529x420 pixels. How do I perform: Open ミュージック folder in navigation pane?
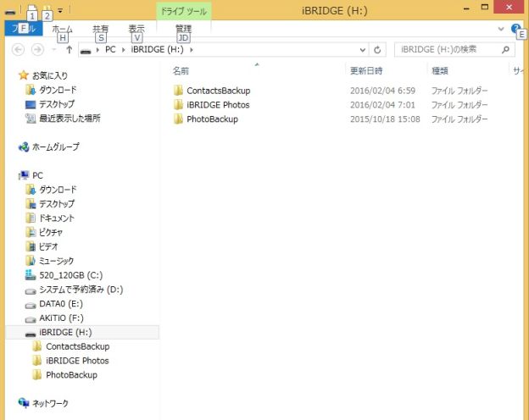point(56,261)
